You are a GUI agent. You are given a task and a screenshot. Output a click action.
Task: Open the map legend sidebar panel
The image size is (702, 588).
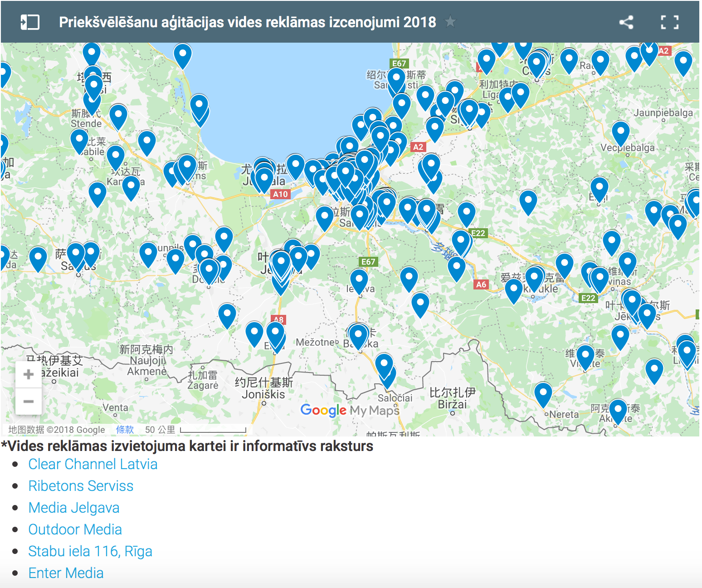click(30, 22)
